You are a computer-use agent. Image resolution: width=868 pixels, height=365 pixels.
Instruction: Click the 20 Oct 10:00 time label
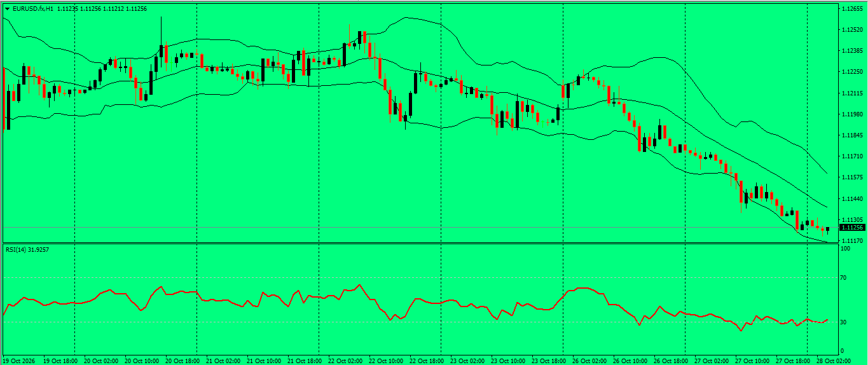[142, 361]
